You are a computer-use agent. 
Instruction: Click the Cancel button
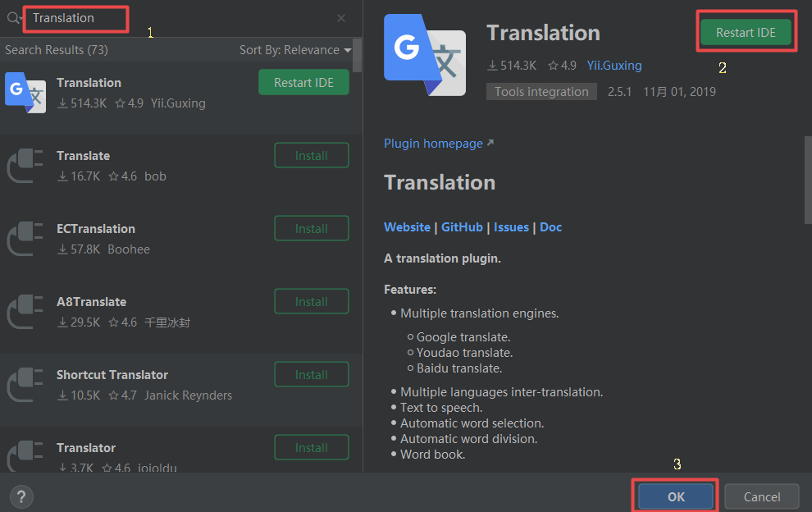pos(762,497)
